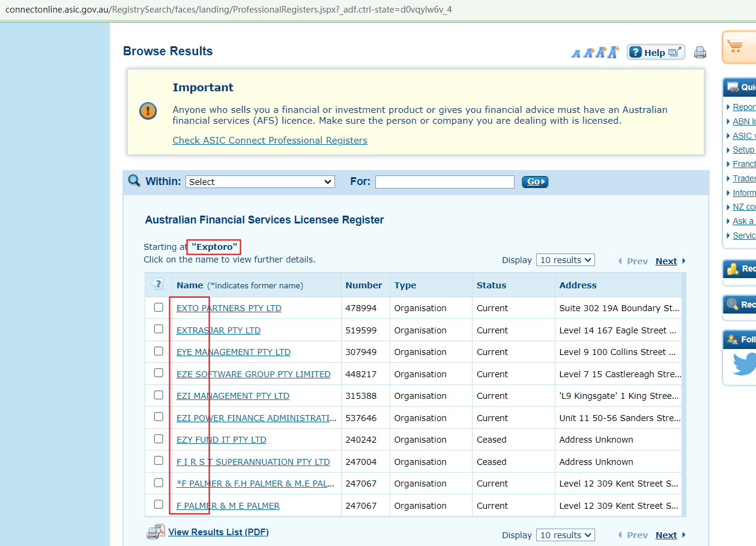Check the box for EYE MANAGEMENT PTY LTD
This screenshot has height=546, width=756.
159,351
